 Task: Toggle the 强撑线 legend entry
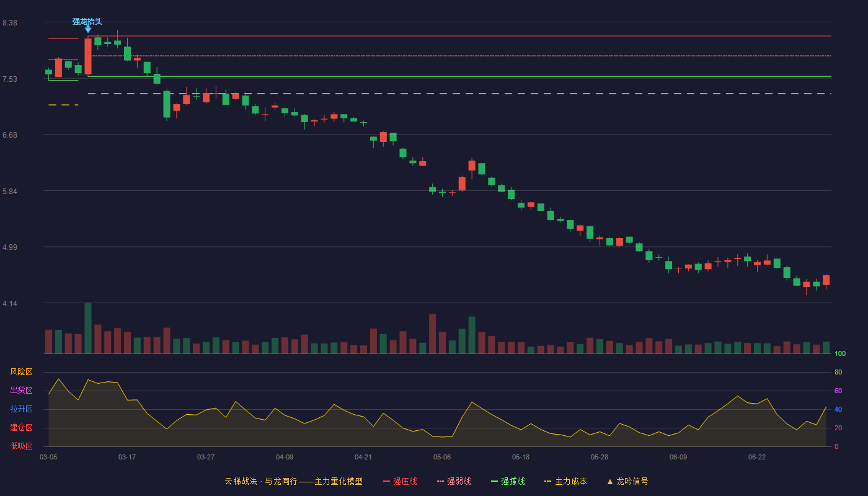point(508,481)
